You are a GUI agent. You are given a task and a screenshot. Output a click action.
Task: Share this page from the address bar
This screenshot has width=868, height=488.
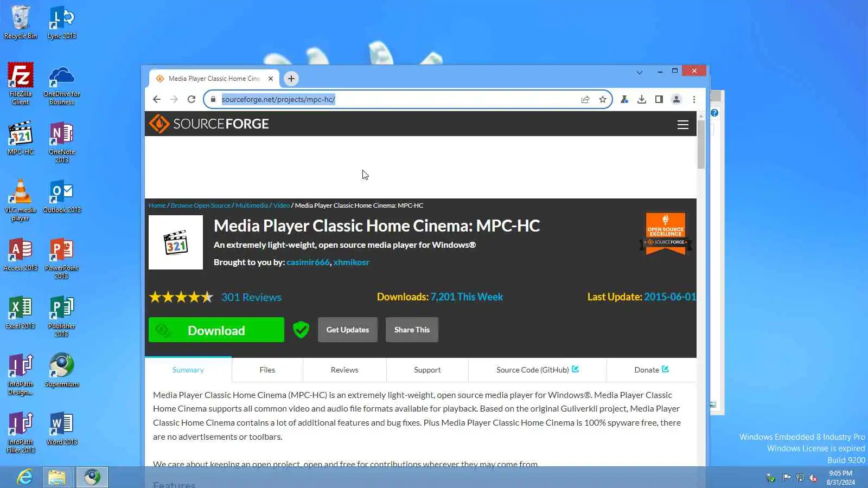tap(585, 99)
